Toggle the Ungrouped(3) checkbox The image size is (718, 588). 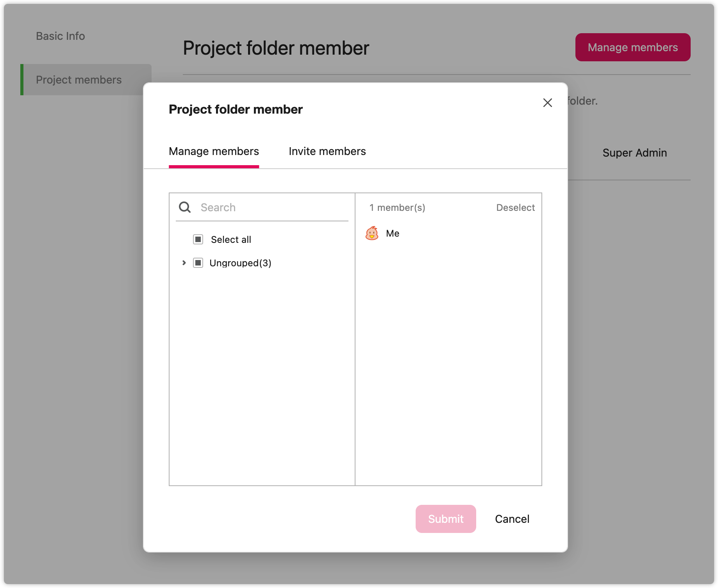pyautogui.click(x=198, y=263)
